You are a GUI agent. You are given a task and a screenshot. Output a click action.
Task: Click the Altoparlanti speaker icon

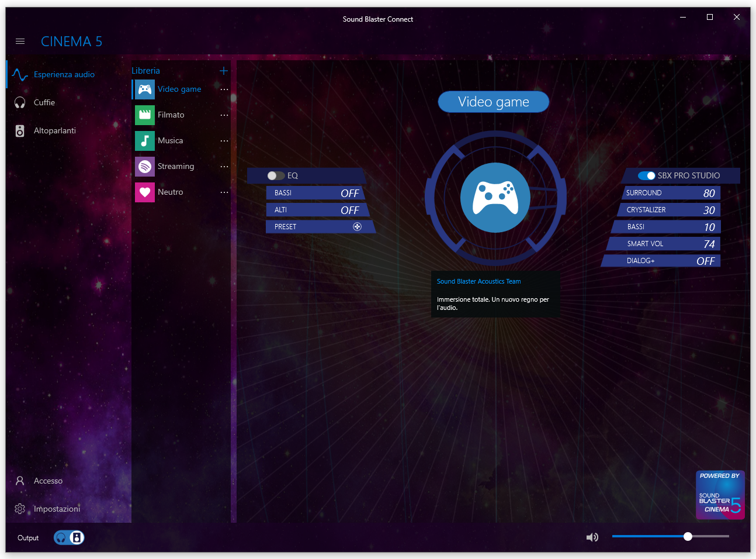coord(20,131)
